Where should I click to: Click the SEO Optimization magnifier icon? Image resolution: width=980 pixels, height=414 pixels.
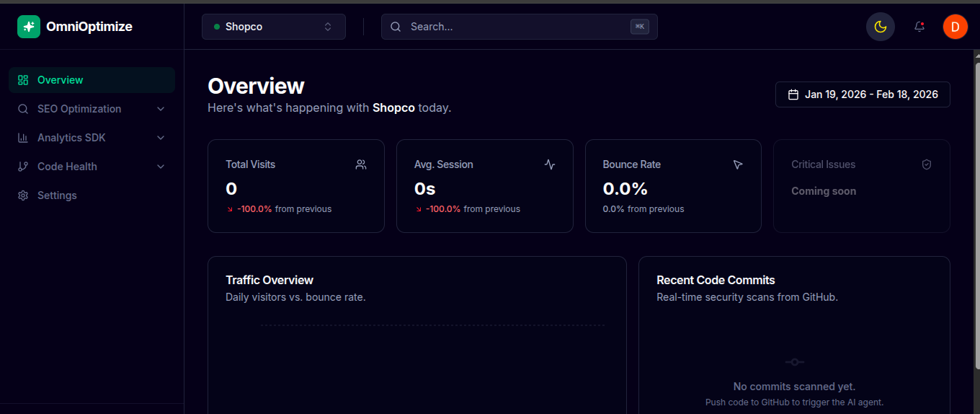(x=23, y=109)
